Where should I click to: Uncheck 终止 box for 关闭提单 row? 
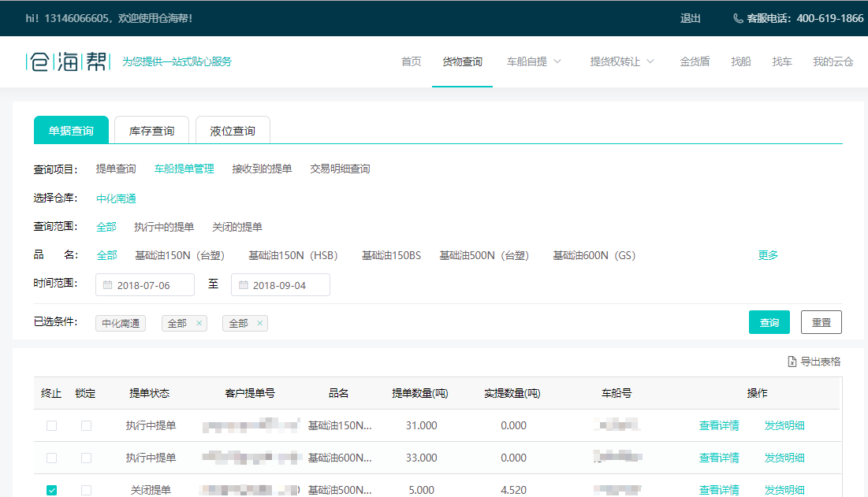tap(51, 490)
